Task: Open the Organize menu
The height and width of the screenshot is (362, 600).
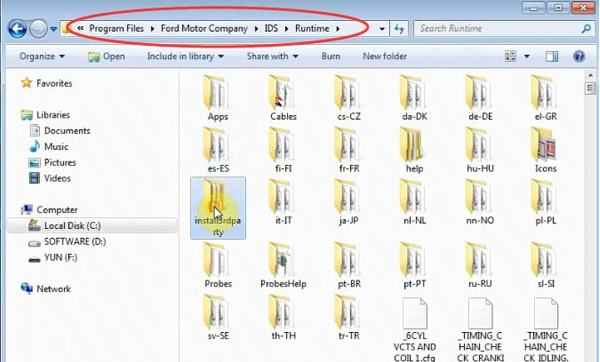Action: click(42, 56)
